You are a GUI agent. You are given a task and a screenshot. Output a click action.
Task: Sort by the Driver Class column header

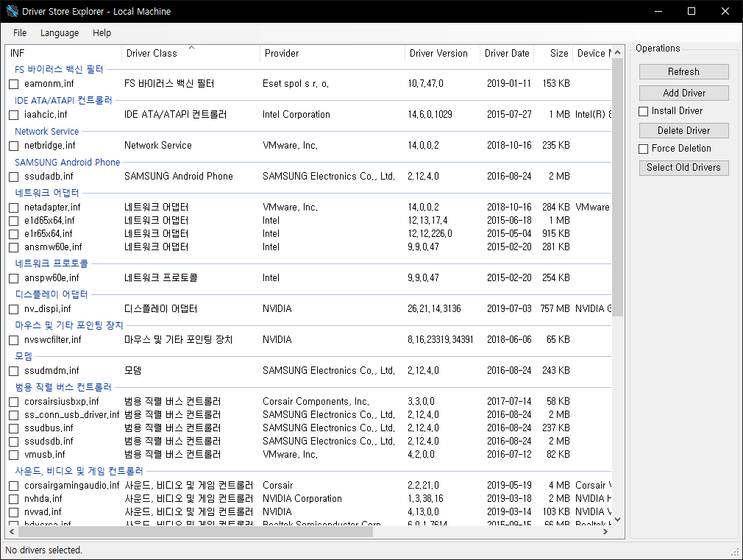pyautogui.click(x=191, y=54)
